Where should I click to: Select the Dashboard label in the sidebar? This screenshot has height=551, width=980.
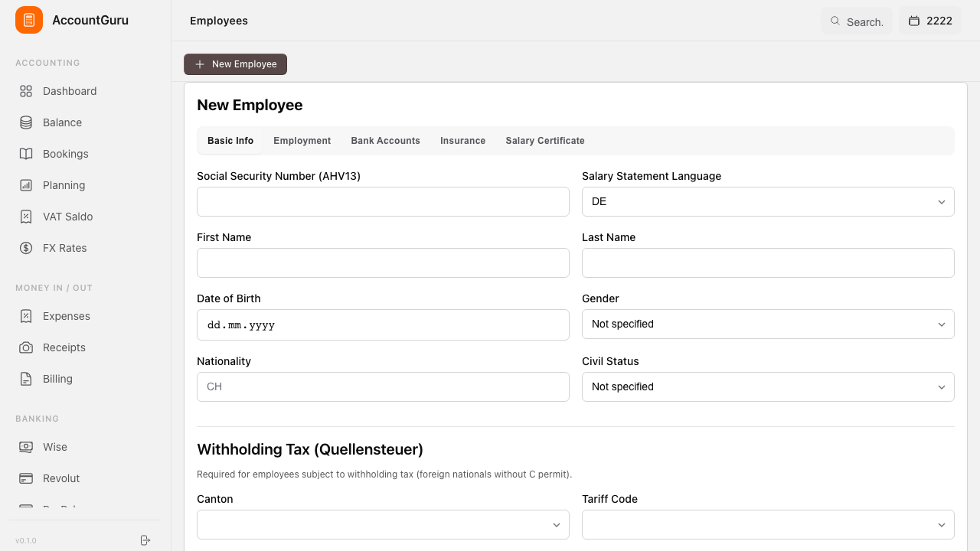pos(70,91)
